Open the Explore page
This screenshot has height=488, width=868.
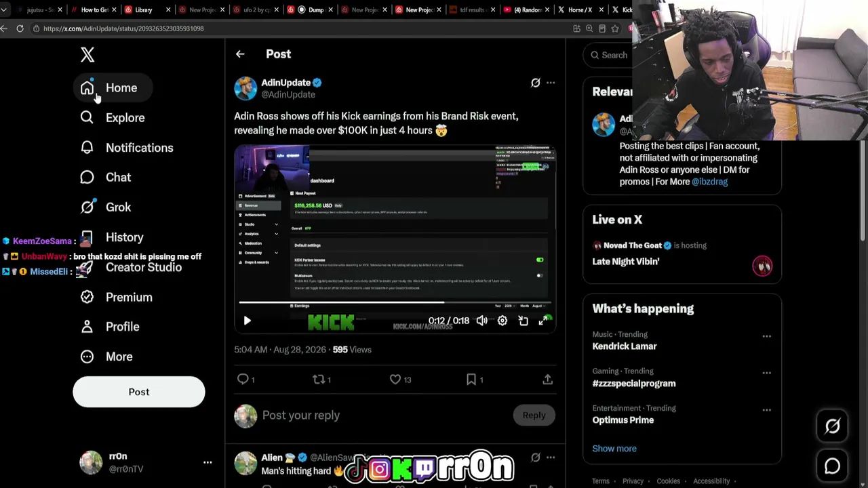113,118
